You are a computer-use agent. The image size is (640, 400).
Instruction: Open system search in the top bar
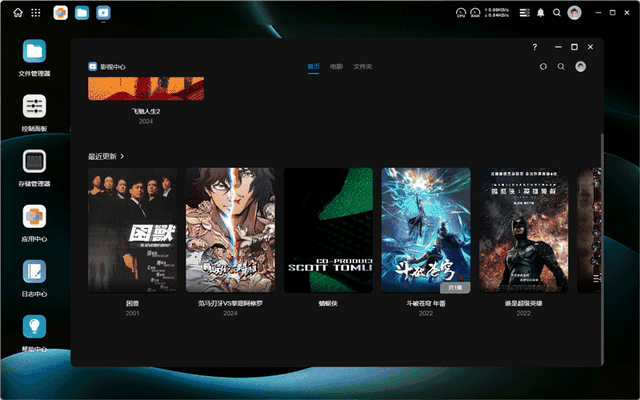click(x=557, y=13)
